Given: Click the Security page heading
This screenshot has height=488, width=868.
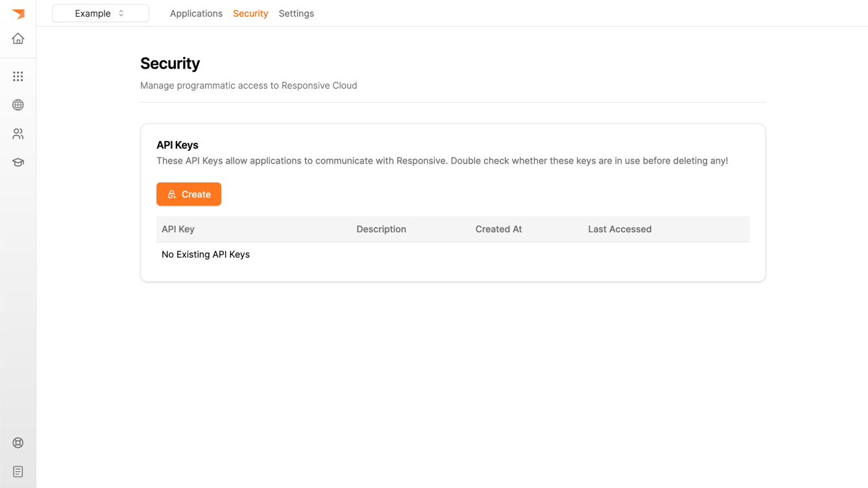Looking at the screenshot, I should [170, 64].
